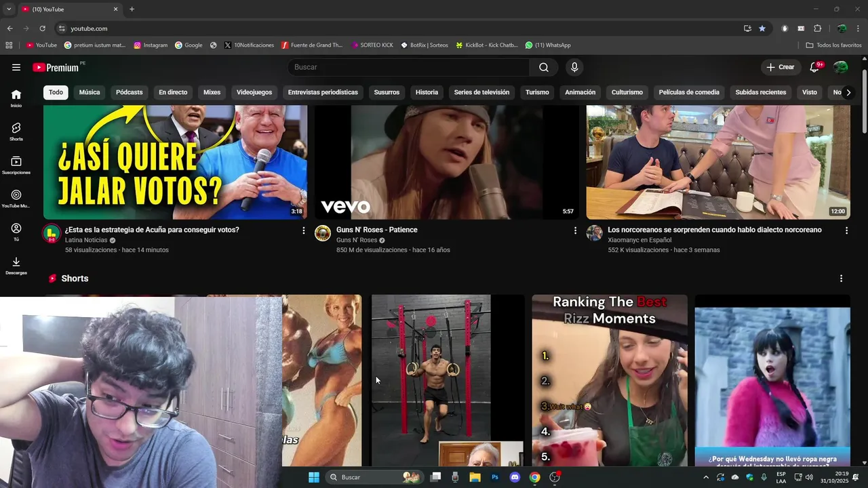This screenshot has height=488, width=868.
Task: Open Guns N' Roses channel avatar
Action: [x=323, y=234]
